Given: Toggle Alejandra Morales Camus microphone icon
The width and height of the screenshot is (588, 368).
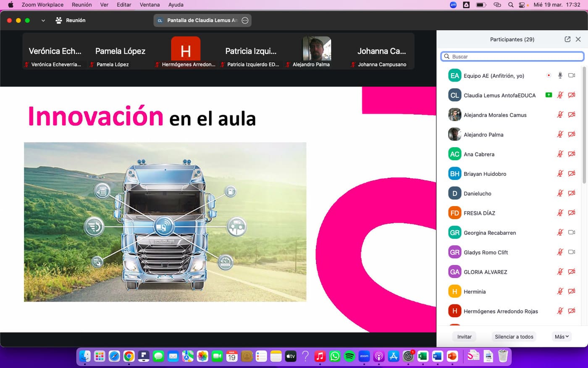Looking at the screenshot, I should pyautogui.click(x=560, y=115).
